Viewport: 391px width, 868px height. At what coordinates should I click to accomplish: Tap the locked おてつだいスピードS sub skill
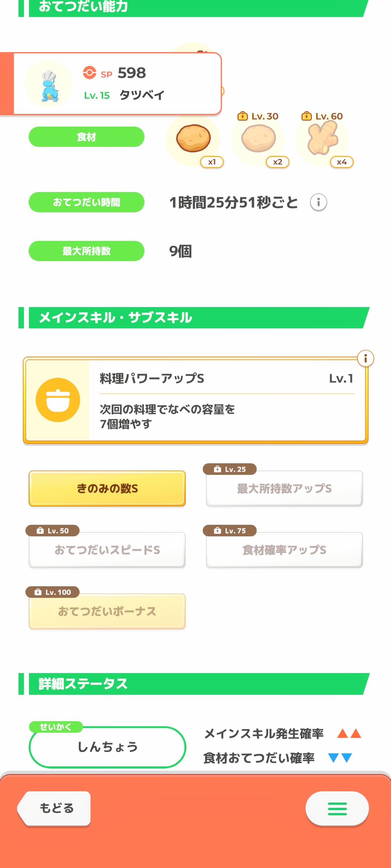click(x=107, y=550)
